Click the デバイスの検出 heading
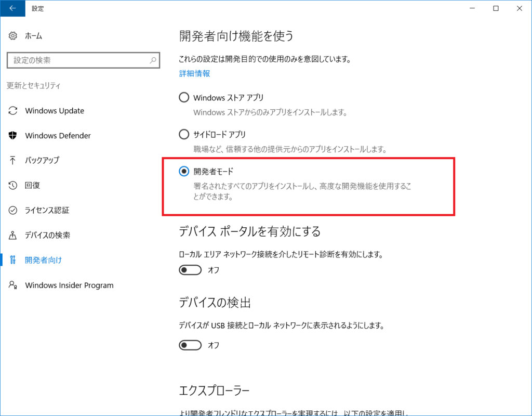Image resolution: width=532 pixels, height=416 pixels. (x=215, y=302)
